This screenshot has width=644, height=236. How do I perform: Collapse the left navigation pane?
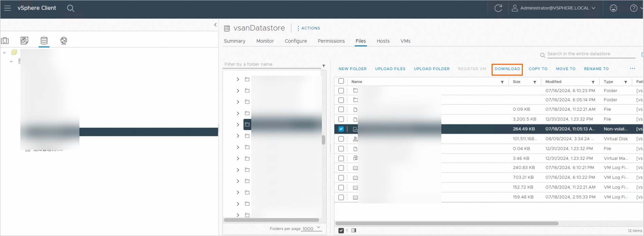coord(215,25)
